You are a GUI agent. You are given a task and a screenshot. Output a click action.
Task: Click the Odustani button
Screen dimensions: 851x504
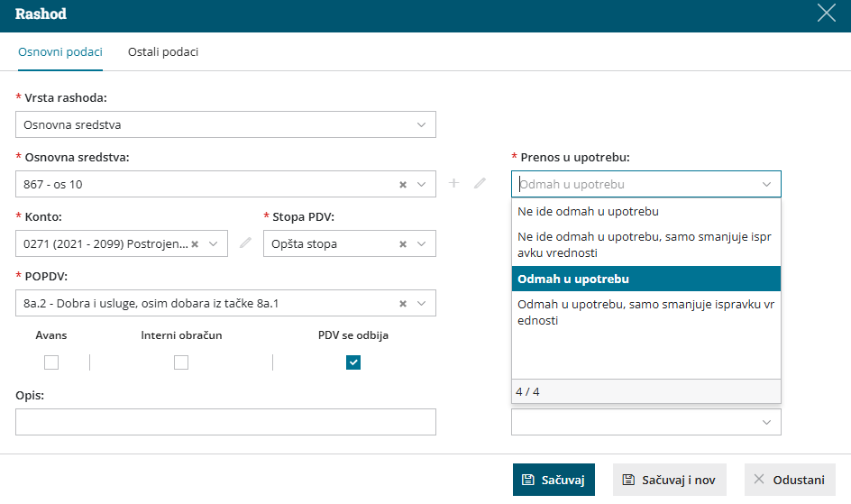(x=790, y=480)
